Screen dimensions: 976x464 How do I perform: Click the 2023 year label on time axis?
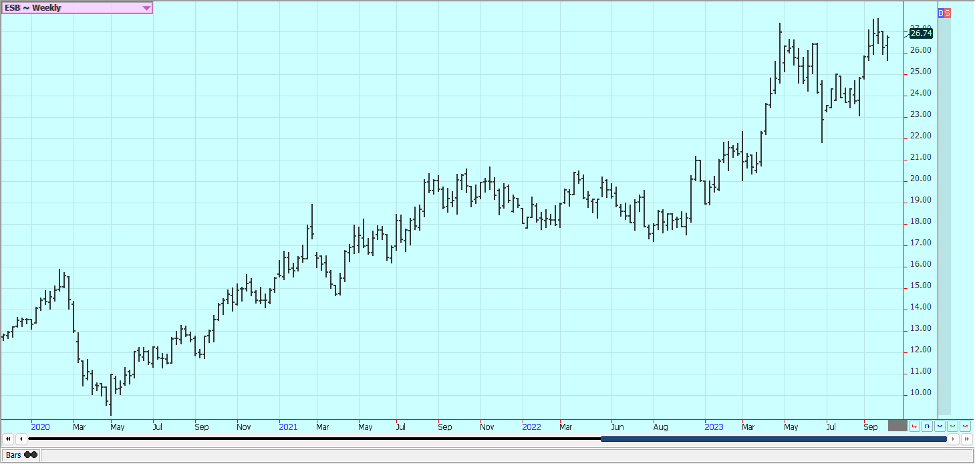coord(714,427)
